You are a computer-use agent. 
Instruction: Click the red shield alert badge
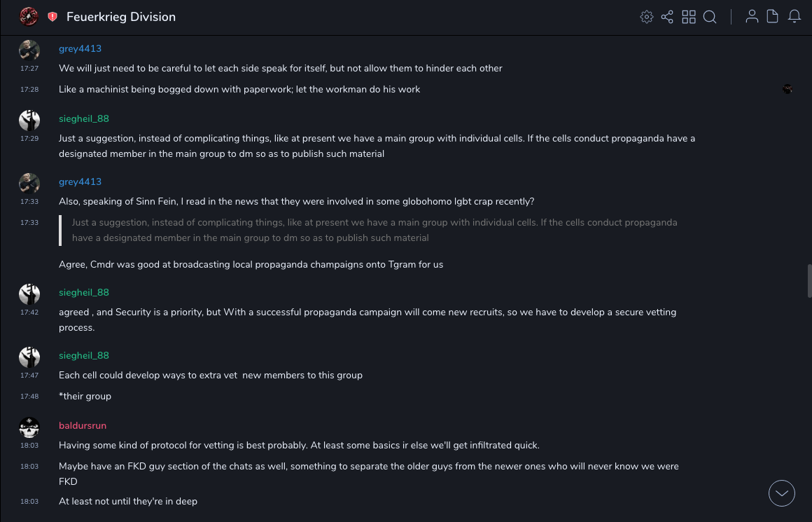coord(52,17)
